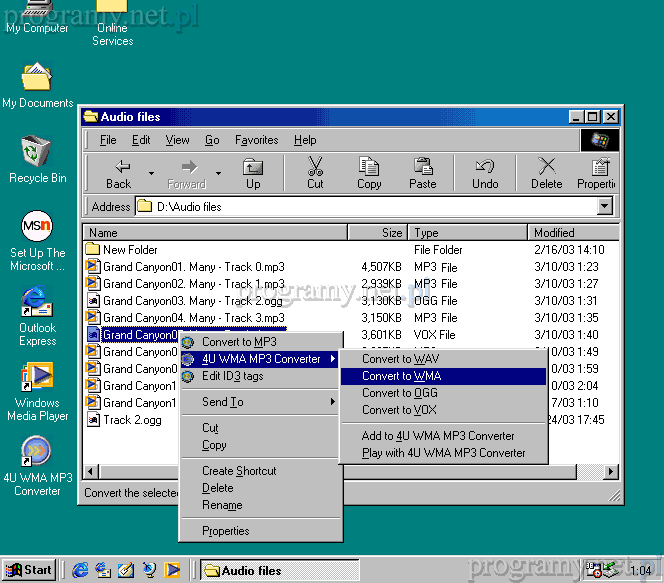
Task: Open the Back button history dropdown arrow
Action: [x=151, y=173]
